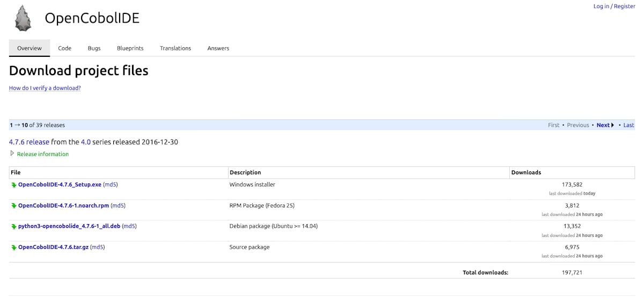Screen dimensions: 644x304
Task: Click green download arrow beside the noarch.rpm file
Action: point(14,206)
